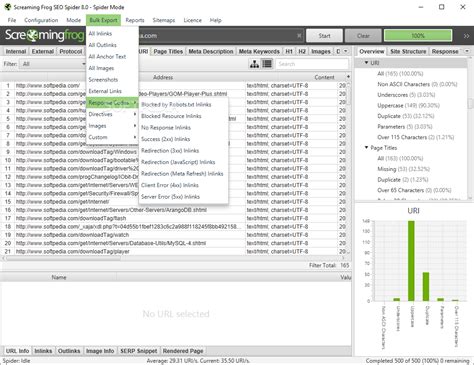The image size is (474, 365).
Task: Click the Start crawl button
Action: (x=324, y=36)
